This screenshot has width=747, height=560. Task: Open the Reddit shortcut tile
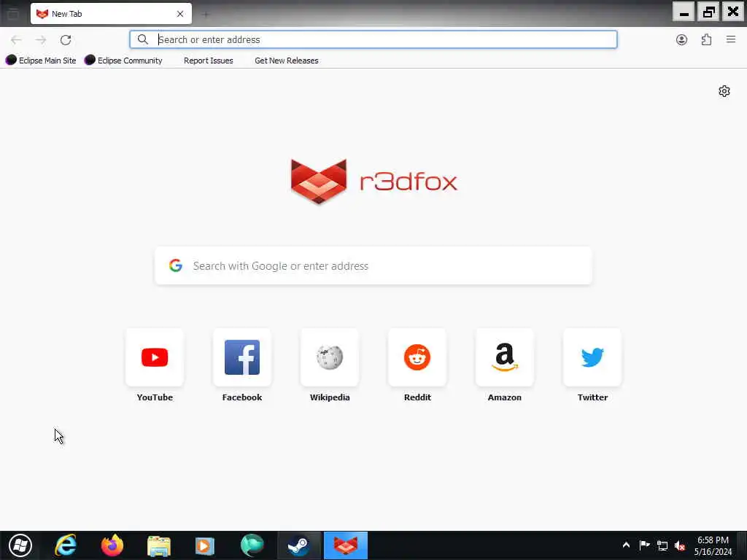(417, 357)
